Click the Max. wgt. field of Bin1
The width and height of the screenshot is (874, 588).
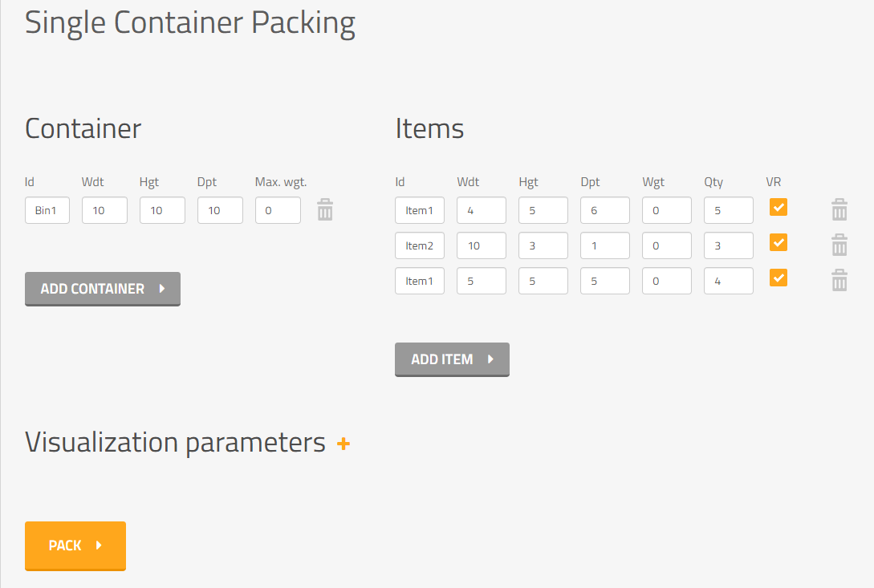coord(278,210)
